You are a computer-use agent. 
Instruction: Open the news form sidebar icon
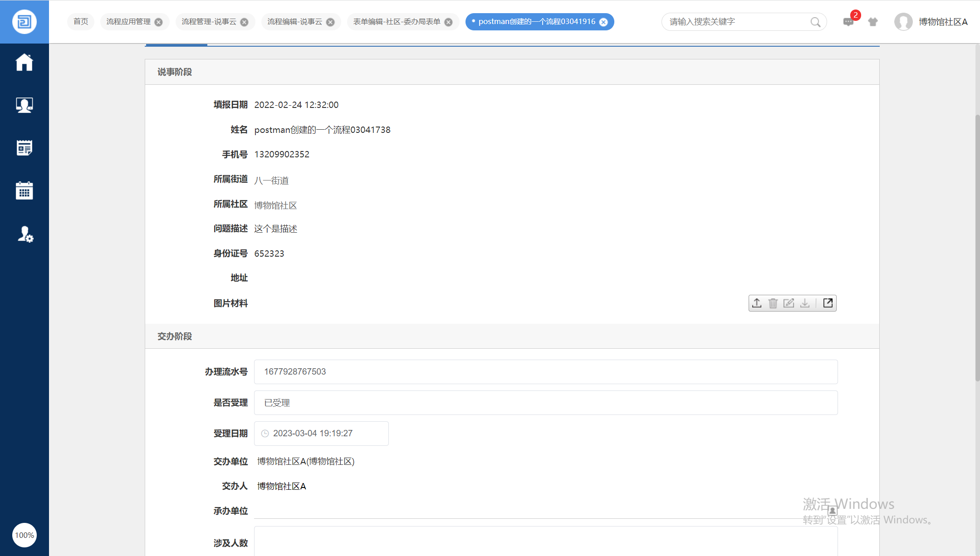coord(24,148)
